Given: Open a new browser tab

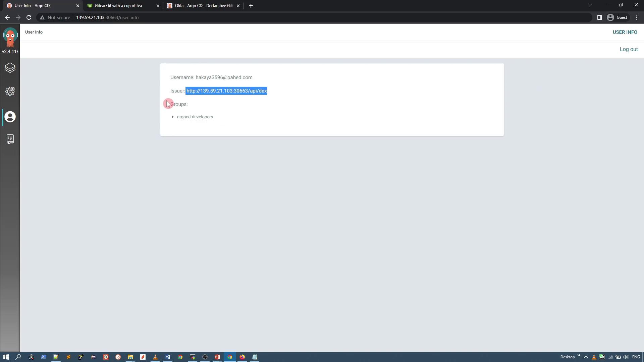Looking at the screenshot, I should click(x=251, y=6).
